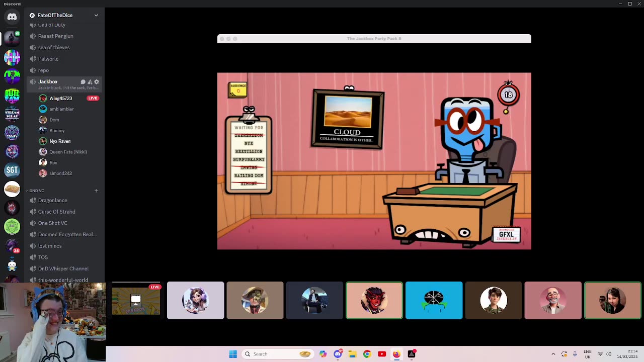This screenshot has height=362, width=644.
Task: Select the cowboy hat avatar participant tile
Action: click(x=255, y=301)
